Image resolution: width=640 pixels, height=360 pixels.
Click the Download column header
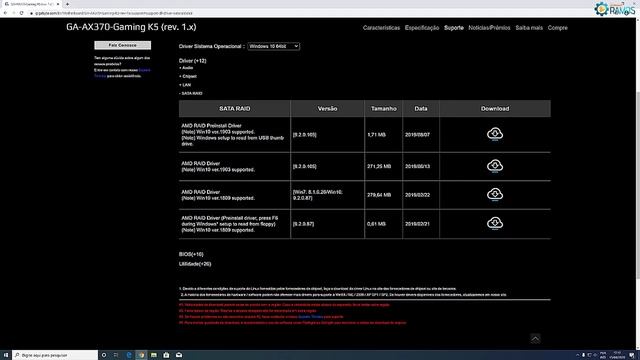(x=495, y=109)
